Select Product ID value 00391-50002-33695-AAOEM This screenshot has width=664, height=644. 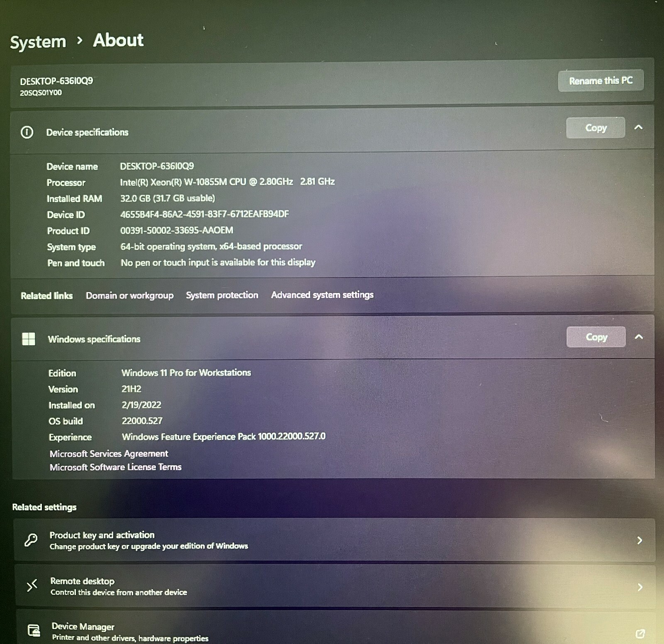click(x=176, y=230)
